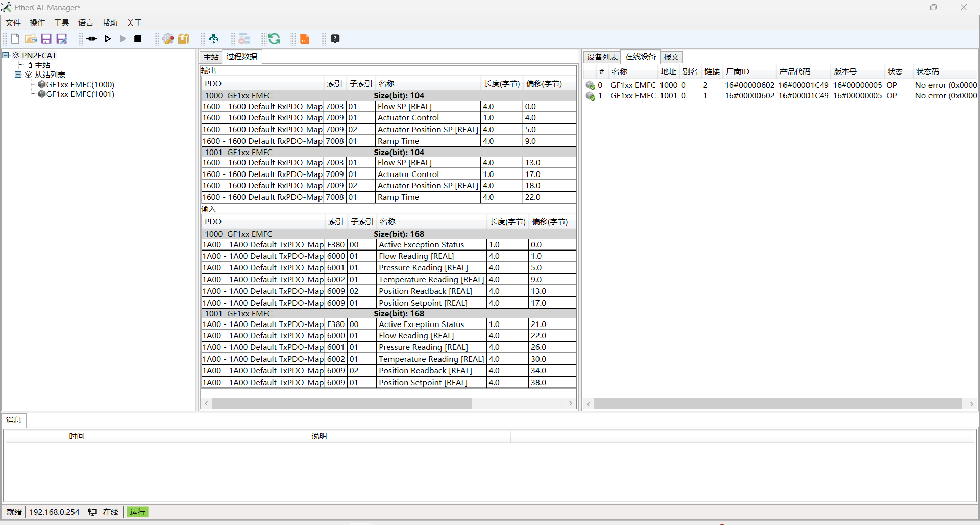The height and width of the screenshot is (525, 980).
Task: Save project using the purple floppy icon
Action: (46, 39)
